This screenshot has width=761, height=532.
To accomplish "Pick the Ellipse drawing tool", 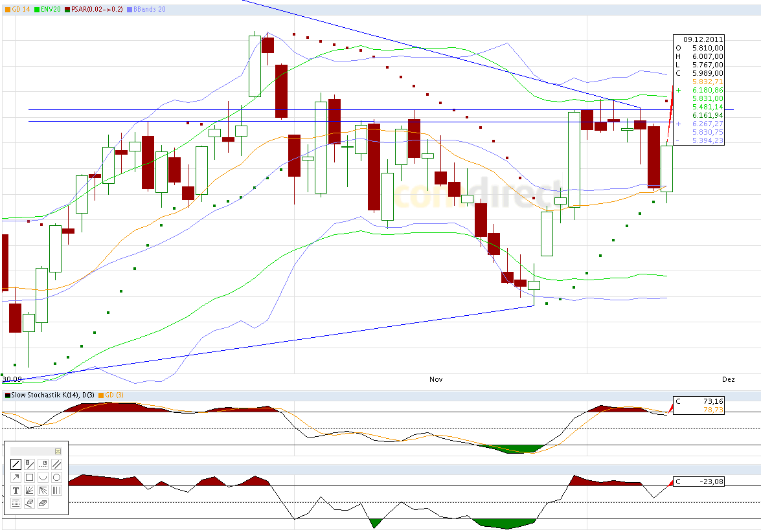I will (x=56, y=477).
